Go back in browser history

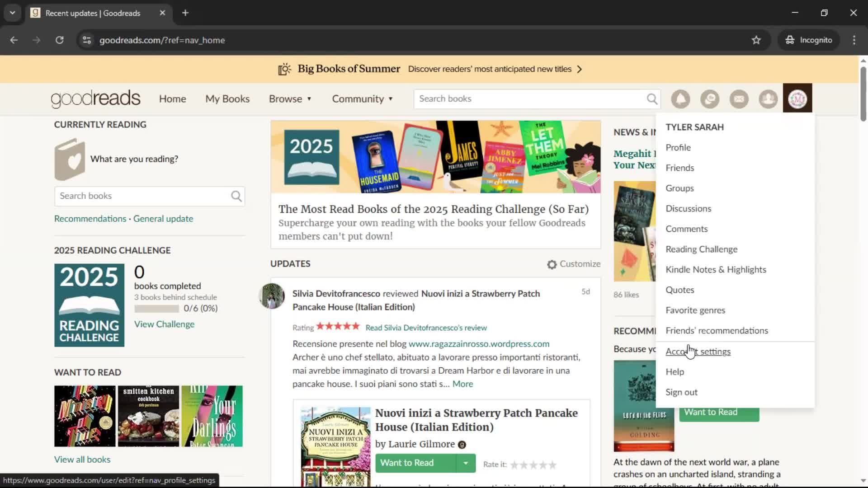tap(14, 40)
